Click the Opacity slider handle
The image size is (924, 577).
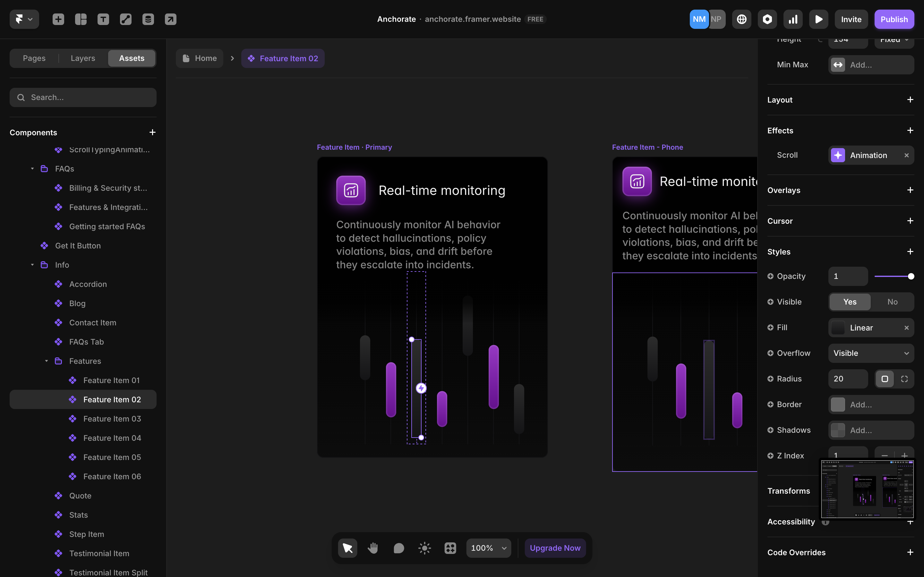click(x=911, y=276)
